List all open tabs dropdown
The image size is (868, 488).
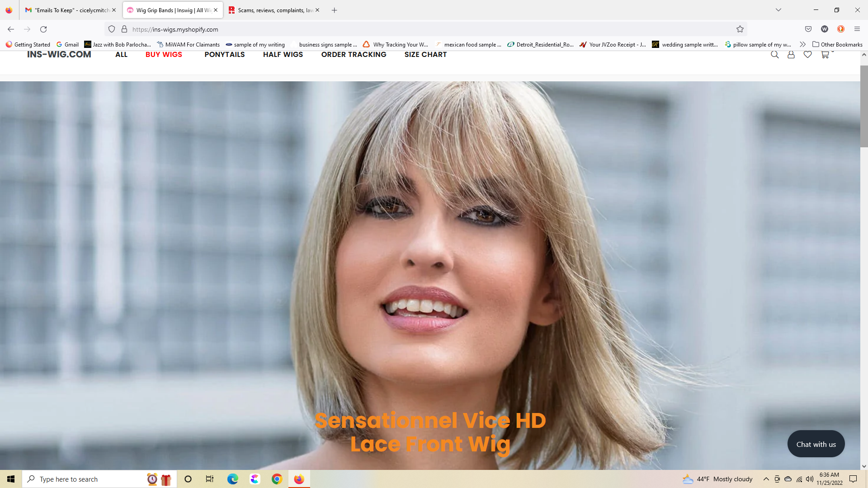(x=778, y=10)
